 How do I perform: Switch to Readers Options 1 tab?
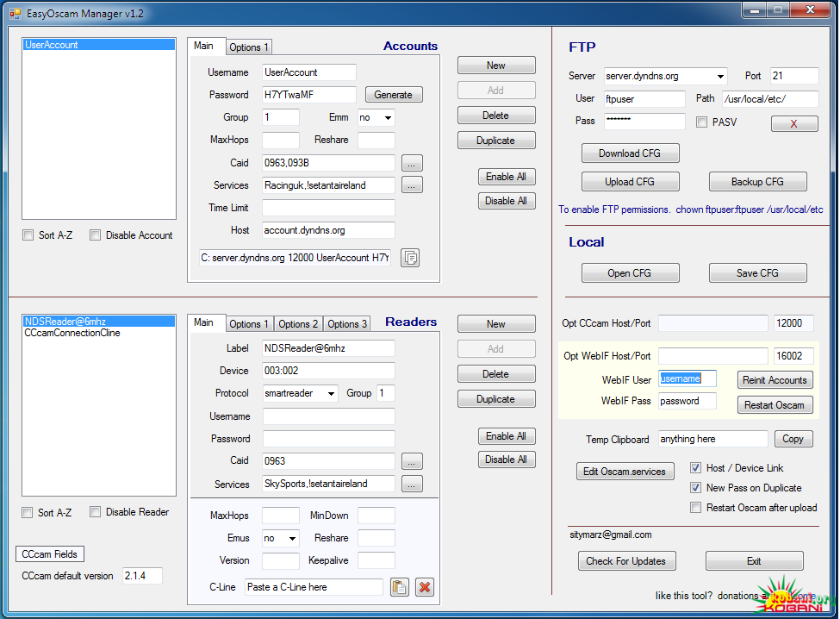(x=249, y=323)
